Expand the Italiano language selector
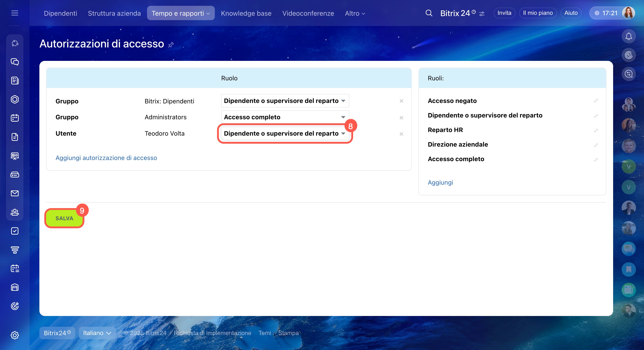The height and width of the screenshot is (350, 644). 97,333
